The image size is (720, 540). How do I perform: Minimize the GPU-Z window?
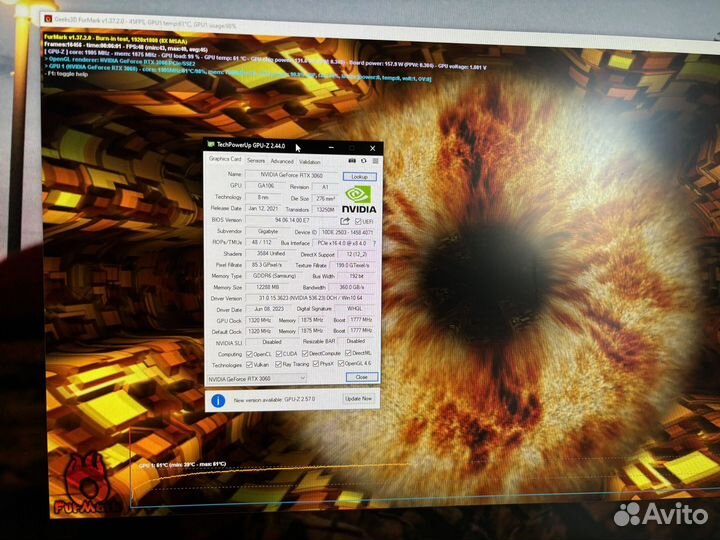pos(332,147)
